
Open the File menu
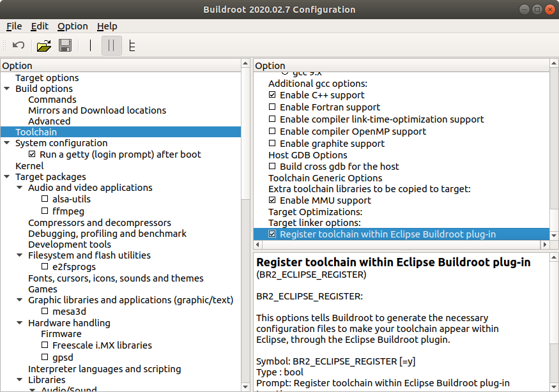pyautogui.click(x=14, y=26)
